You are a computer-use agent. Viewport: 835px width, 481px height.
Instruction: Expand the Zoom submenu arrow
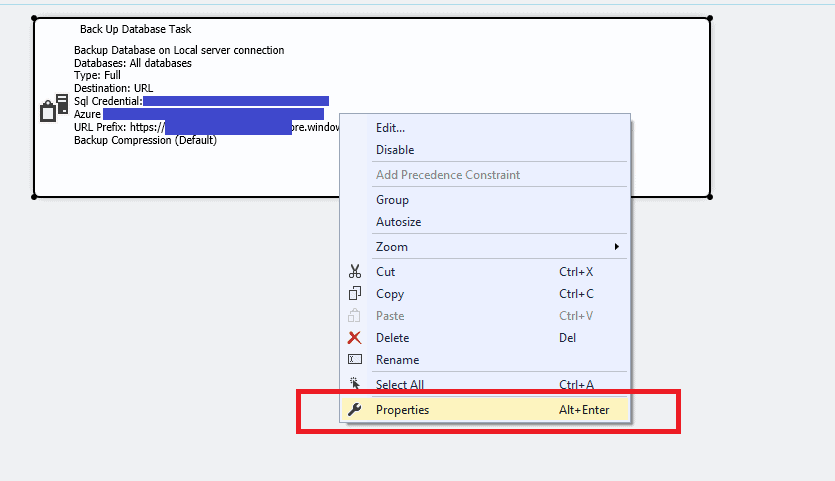coord(616,247)
